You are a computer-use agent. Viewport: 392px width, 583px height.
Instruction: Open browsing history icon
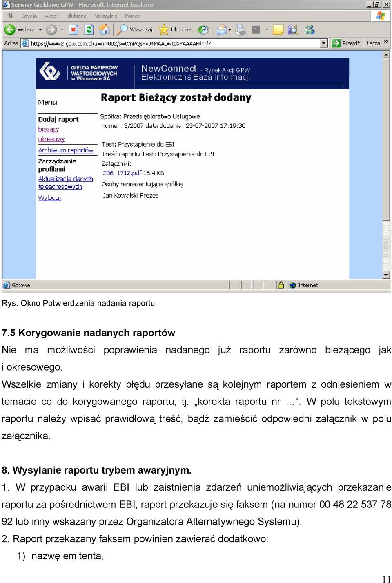pyautogui.click(x=203, y=29)
